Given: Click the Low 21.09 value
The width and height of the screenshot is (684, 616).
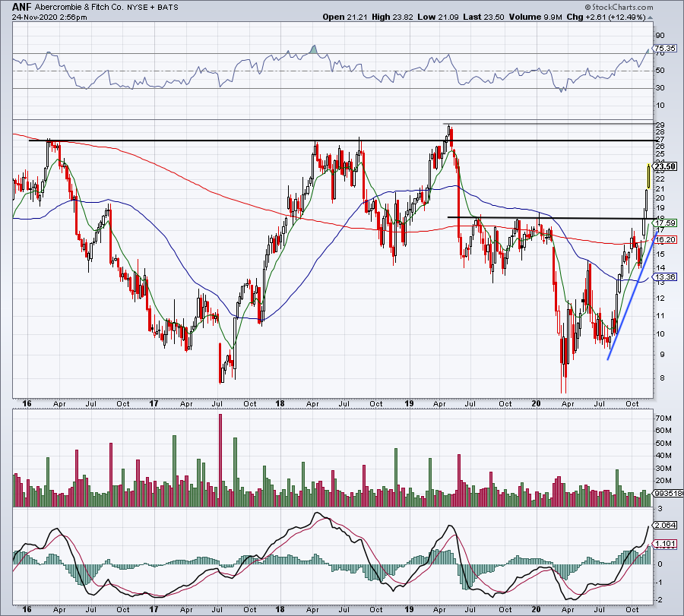Looking at the screenshot, I should [438, 17].
